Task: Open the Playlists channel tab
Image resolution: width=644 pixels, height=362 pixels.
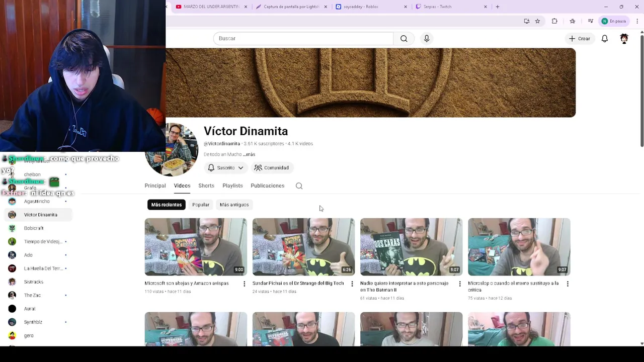Action: coord(232,186)
